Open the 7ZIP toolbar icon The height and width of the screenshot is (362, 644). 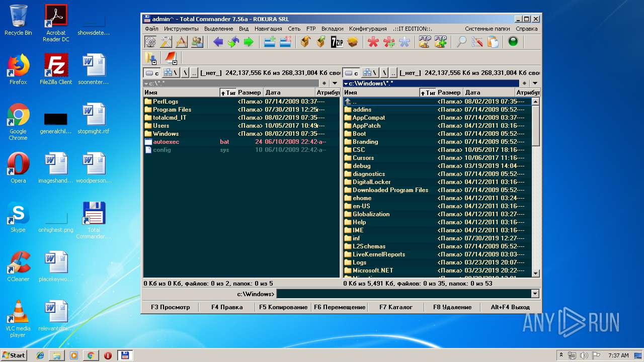337,42
